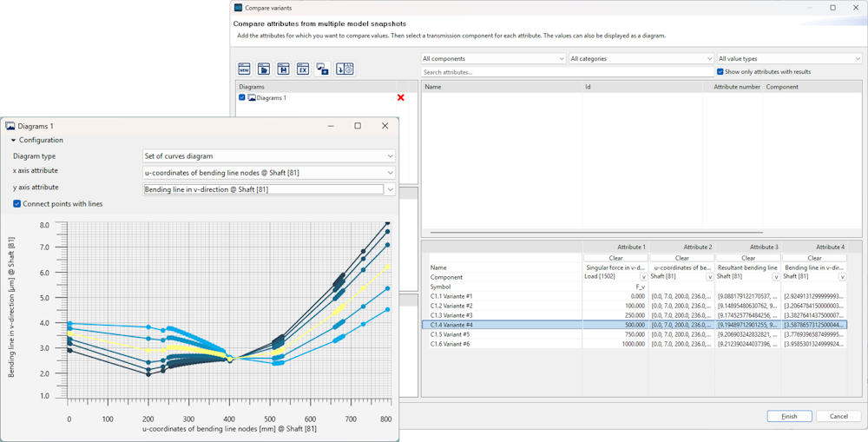Click the Finish button
The width and height of the screenshot is (868, 442).
(x=789, y=416)
